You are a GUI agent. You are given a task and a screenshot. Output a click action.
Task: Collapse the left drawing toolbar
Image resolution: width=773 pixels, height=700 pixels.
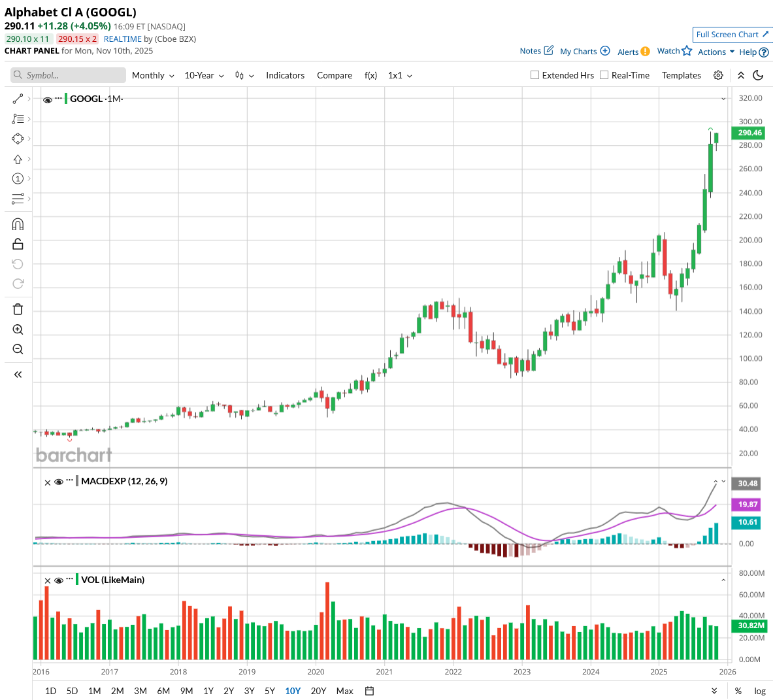pyautogui.click(x=18, y=375)
